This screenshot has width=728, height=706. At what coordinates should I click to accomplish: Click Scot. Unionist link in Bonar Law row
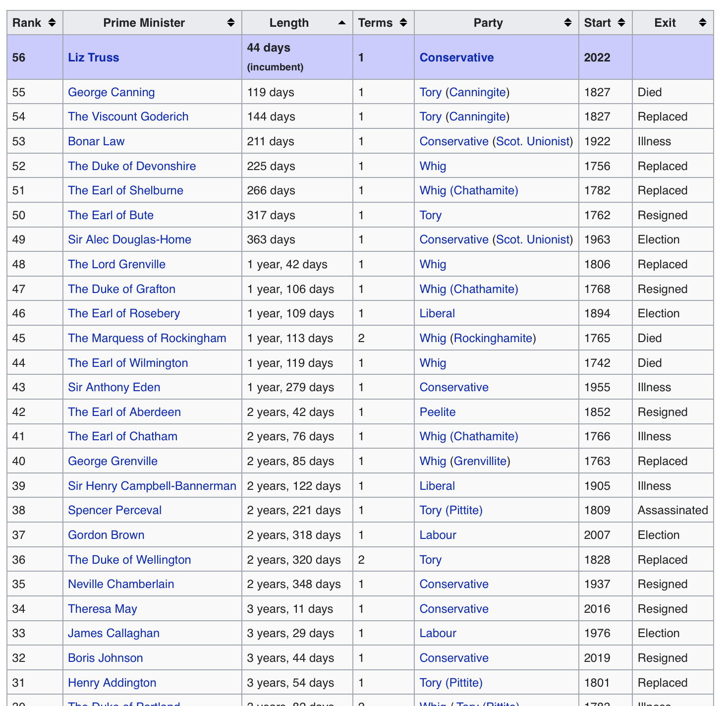click(533, 141)
